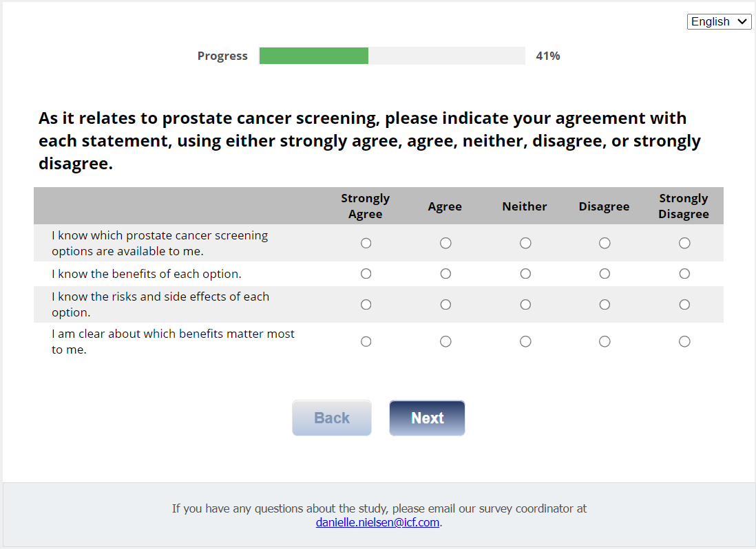Go to previous page with Back button

point(332,418)
